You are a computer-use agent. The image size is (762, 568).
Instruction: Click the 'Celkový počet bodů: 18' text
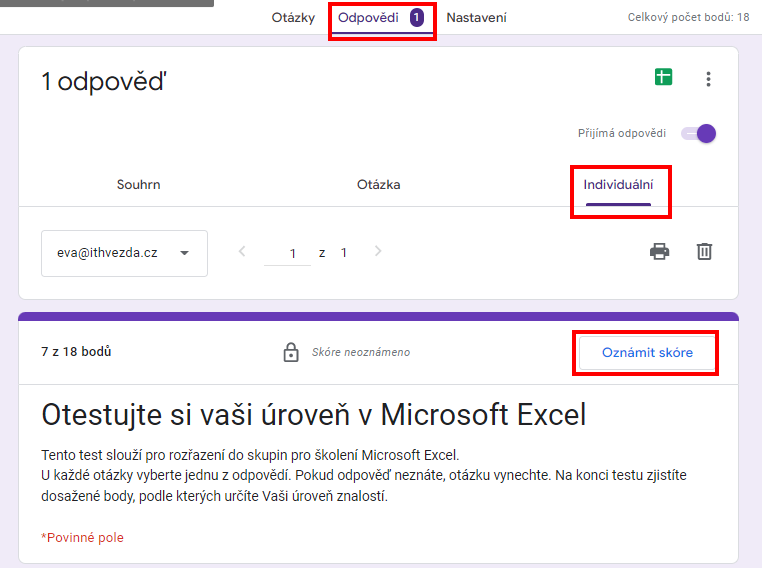pyautogui.click(x=688, y=17)
